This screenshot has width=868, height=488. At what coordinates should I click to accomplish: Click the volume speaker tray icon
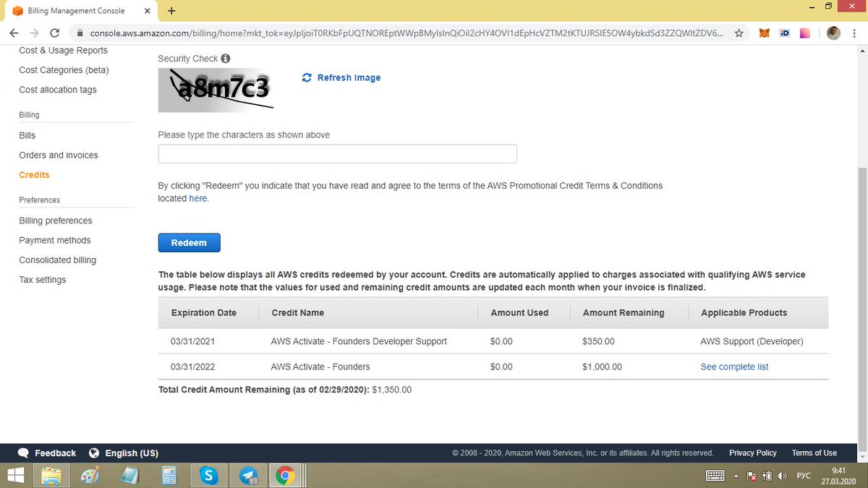tap(783, 476)
